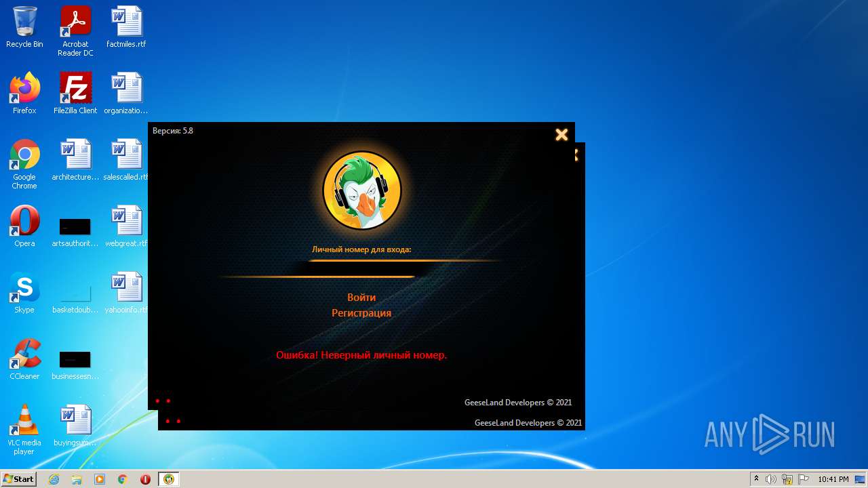Close the front login window
The width and height of the screenshot is (868, 488).
pos(561,135)
